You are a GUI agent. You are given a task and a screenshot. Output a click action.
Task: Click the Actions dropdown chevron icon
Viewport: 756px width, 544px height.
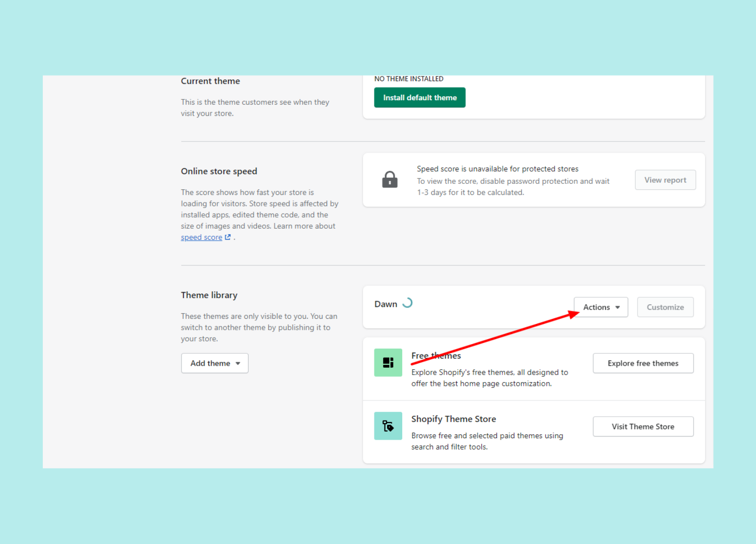click(x=617, y=307)
